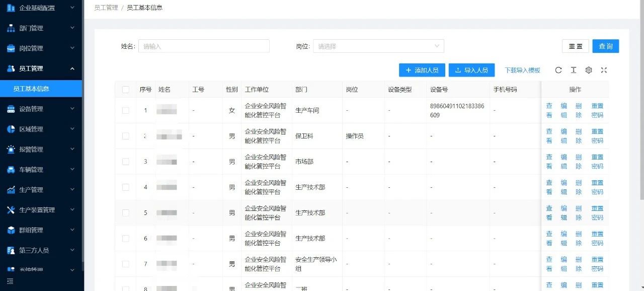Click the 姓名 search input field
This screenshot has width=644, height=291.
pos(204,46)
